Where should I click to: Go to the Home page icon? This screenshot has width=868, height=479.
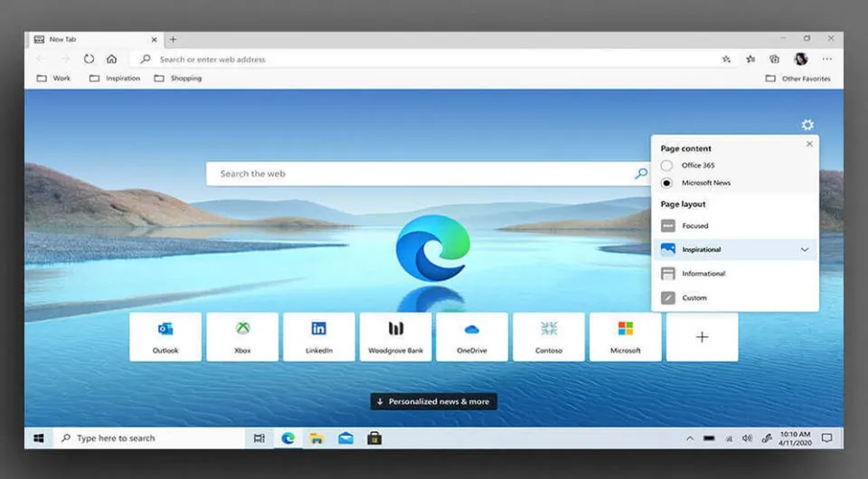click(x=112, y=59)
